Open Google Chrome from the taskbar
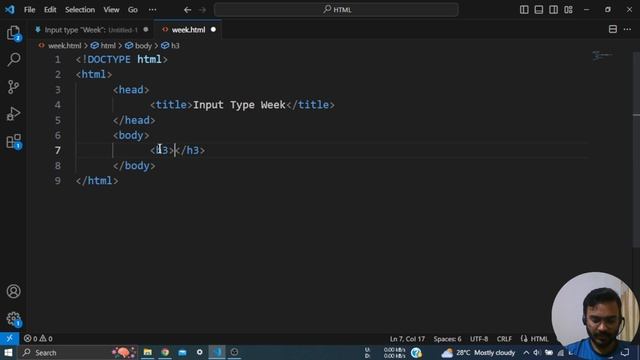This screenshot has width=640, height=360. tap(165, 352)
